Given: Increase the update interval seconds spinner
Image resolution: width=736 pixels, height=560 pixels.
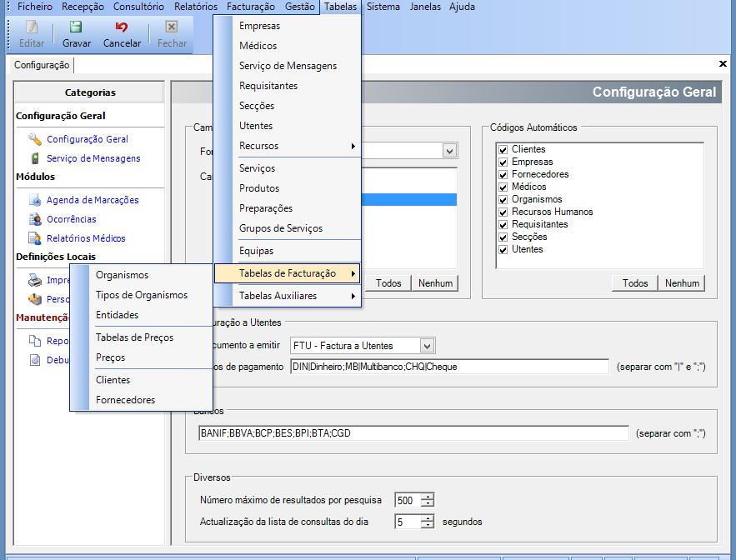Looking at the screenshot, I should (x=427, y=518).
